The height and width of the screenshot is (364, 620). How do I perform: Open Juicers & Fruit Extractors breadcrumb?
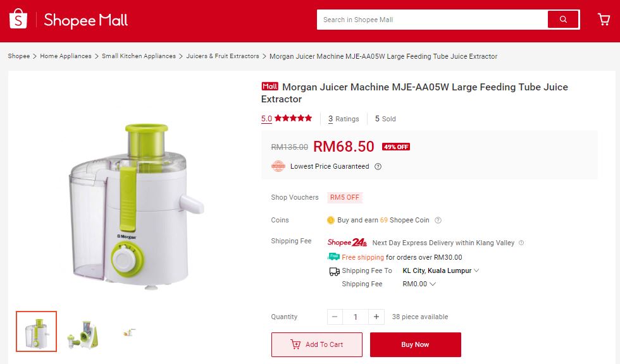coord(223,56)
